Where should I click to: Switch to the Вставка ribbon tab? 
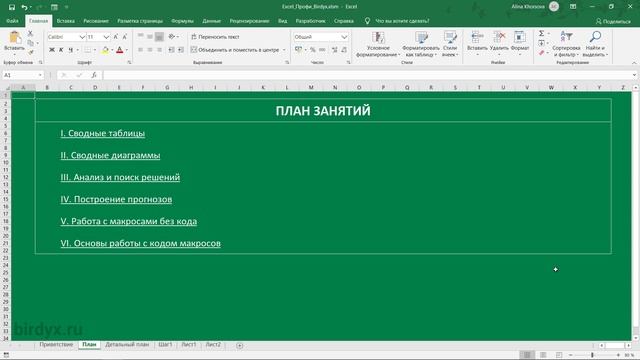(65, 21)
